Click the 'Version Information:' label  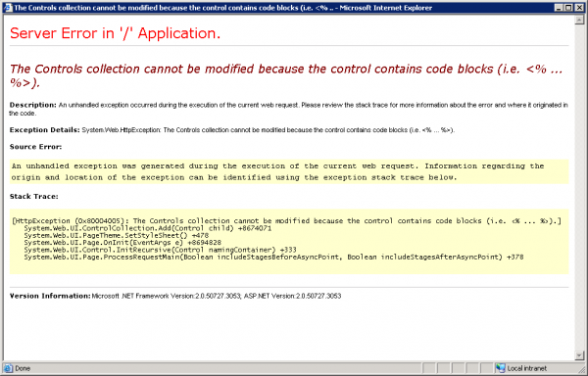[x=50, y=296]
